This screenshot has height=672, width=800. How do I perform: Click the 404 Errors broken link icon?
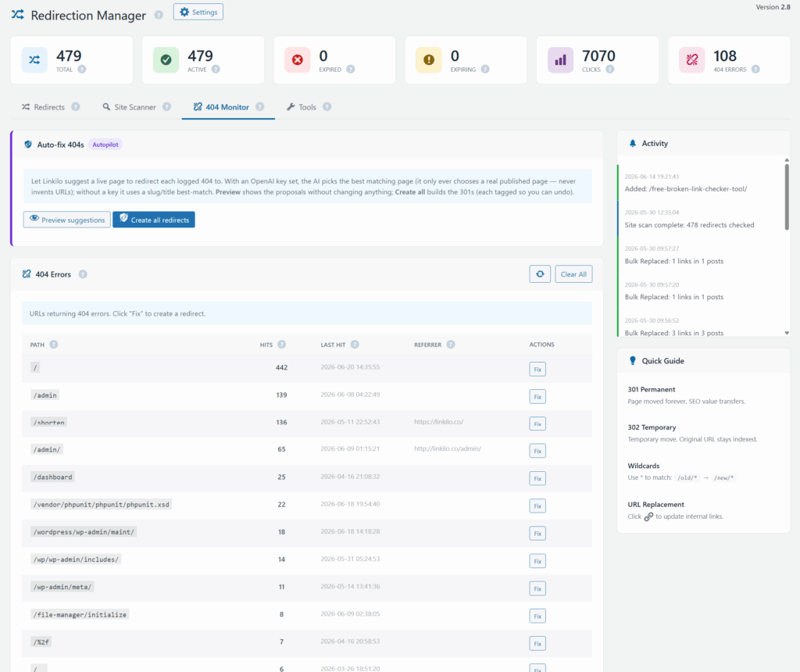(x=692, y=59)
